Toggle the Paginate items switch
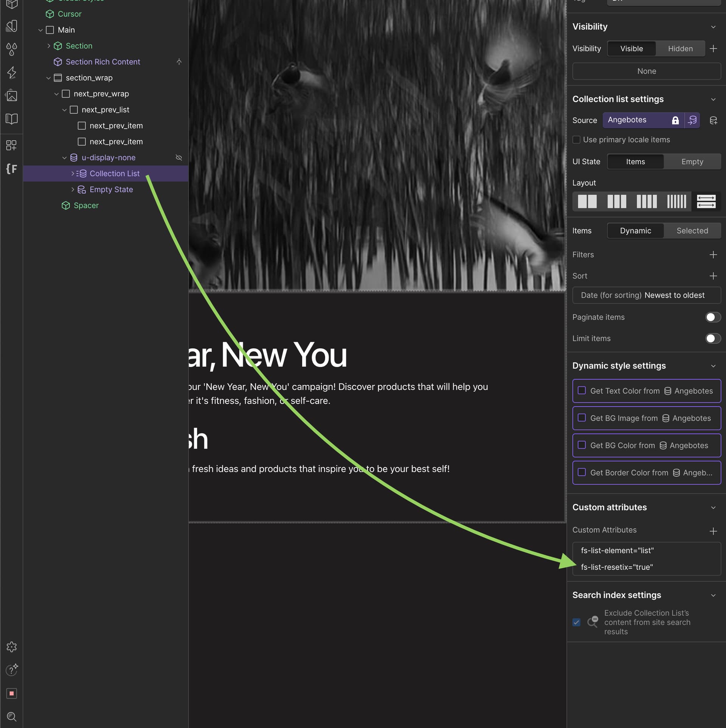The image size is (726, 728). pos(712,317)
